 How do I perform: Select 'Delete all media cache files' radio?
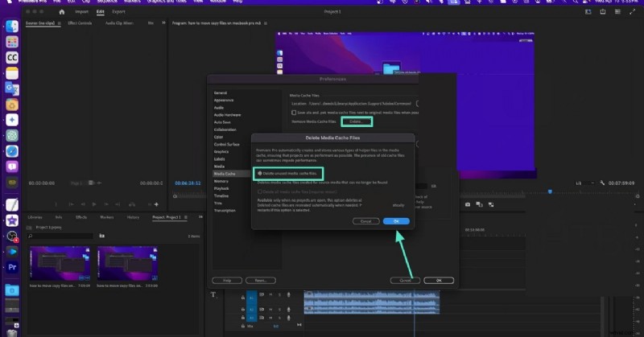click(259, 191)
